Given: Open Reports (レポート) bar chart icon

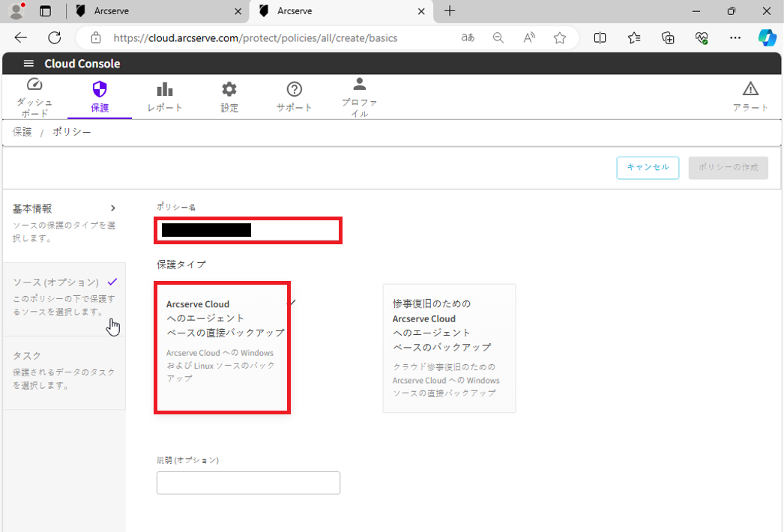Looking at the screenshot, I should point(165,89).
